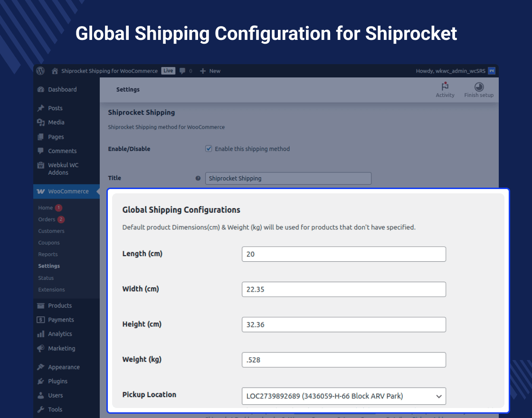Open Orders from the WooCommerce submenu
Viewport: 532px width, 418px height.
(x=46, y=219)
